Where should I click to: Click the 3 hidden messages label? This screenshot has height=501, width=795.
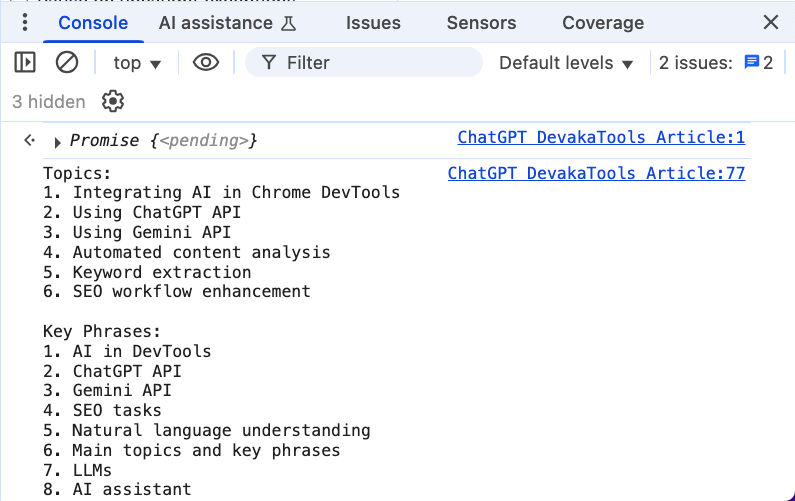[x=49, y=102]
